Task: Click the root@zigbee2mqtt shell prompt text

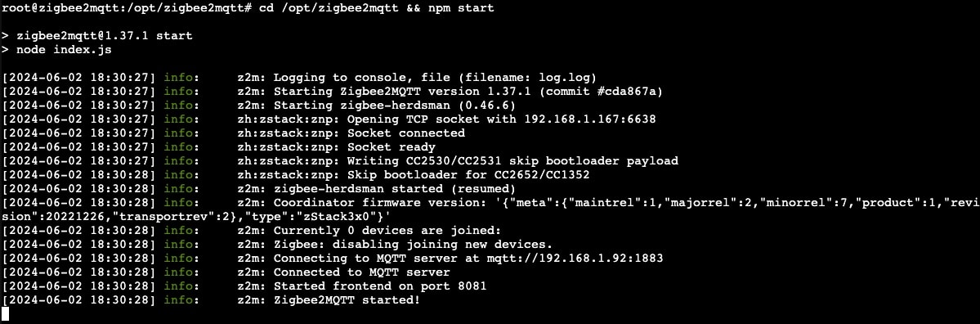Action: click(128, 7)
